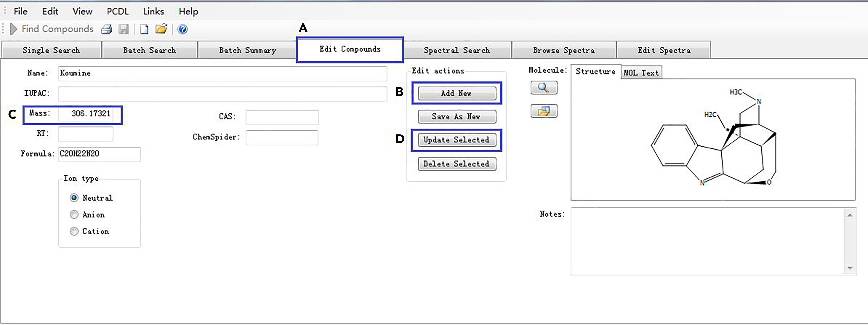Click into the CAS input field

tap(282, 117)
